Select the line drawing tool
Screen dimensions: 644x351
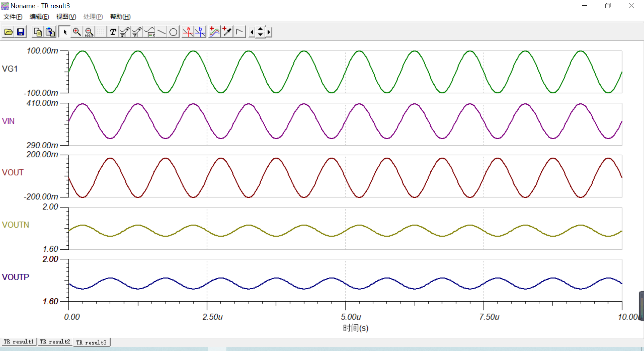[161, 32]
